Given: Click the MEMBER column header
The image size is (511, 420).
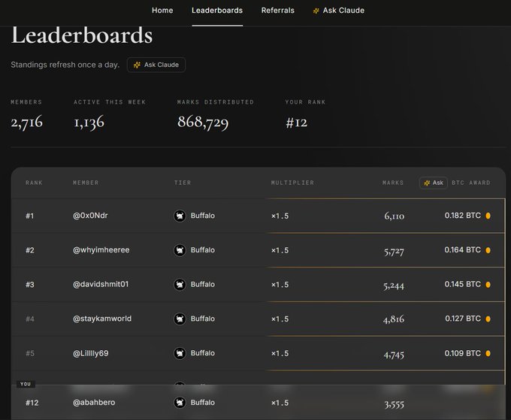Looking at the screenshot, I should tap(86, 183).
